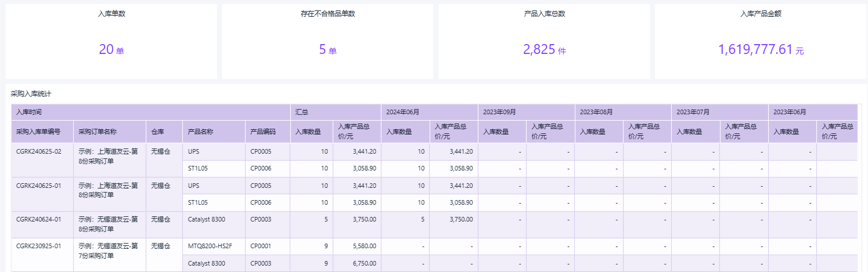
Task: Click the MTQ8200-HS2F product name
Action: (210, 246)
